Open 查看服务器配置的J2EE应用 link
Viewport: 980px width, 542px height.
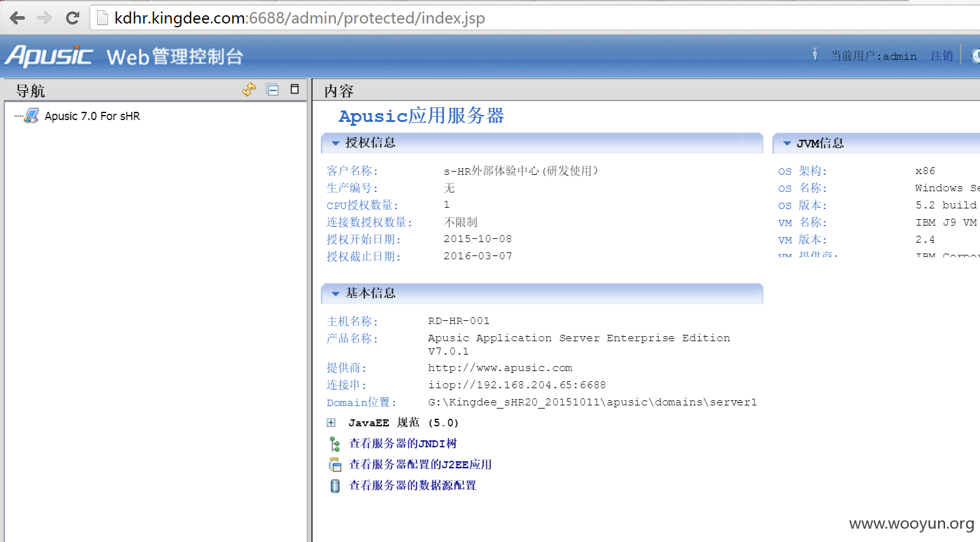pyautogui.click(x=420, y=464)
